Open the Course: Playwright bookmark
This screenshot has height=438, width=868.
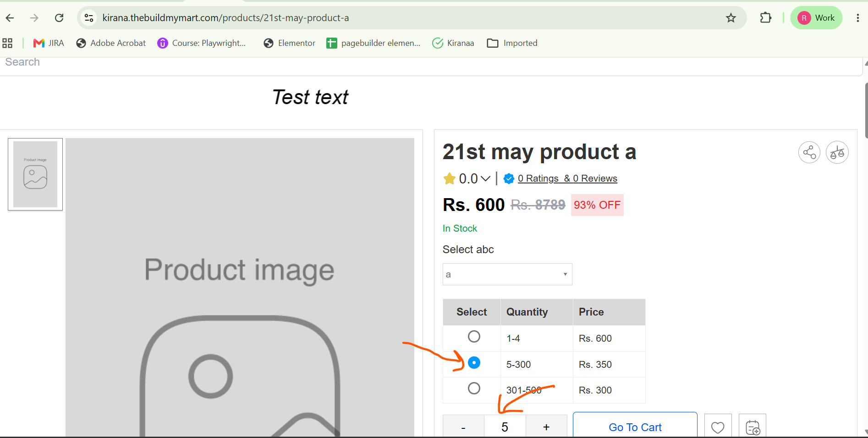click(202, 43)
